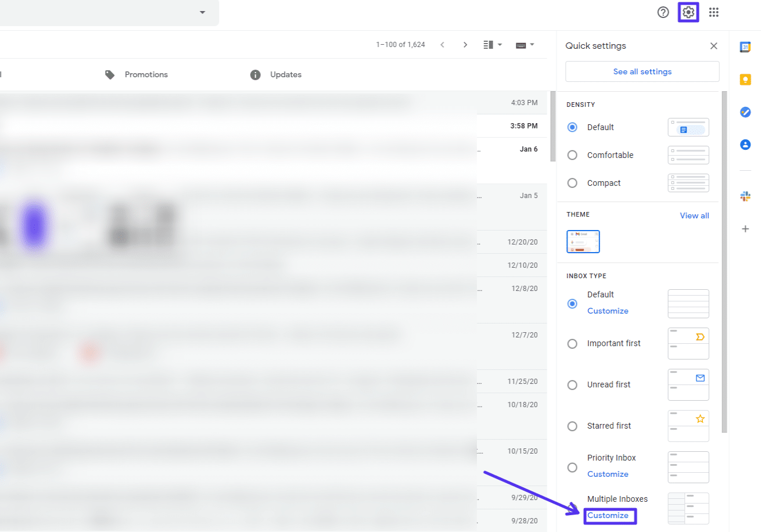Open the split pane mode dropdown

pyautogui.click(x=492, y=44)
